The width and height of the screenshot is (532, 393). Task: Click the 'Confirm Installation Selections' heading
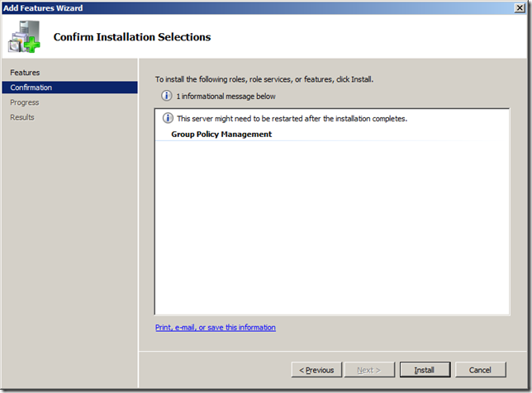coord(132,37)
